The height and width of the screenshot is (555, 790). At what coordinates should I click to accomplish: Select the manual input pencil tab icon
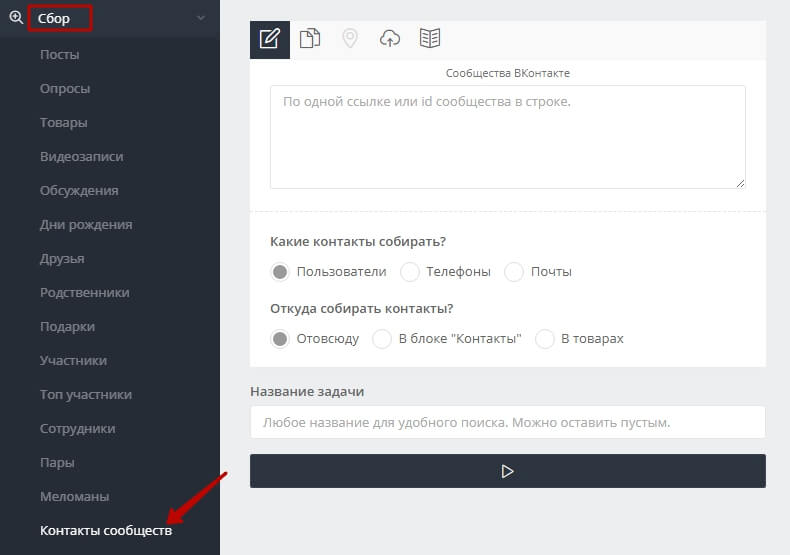[270, 39]
